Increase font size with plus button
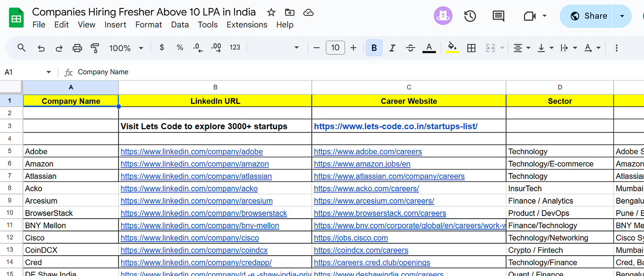 (x=353, y=48)
